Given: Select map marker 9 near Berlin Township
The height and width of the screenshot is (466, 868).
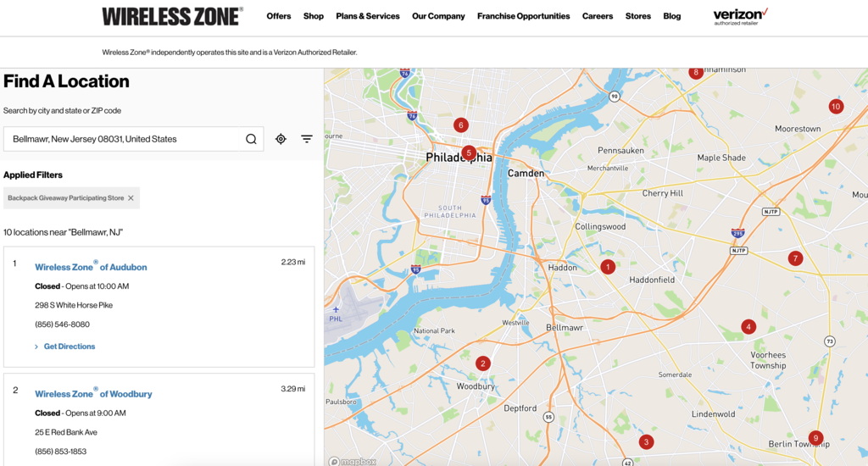Looking at the screenshot, I should coord(815,438).
